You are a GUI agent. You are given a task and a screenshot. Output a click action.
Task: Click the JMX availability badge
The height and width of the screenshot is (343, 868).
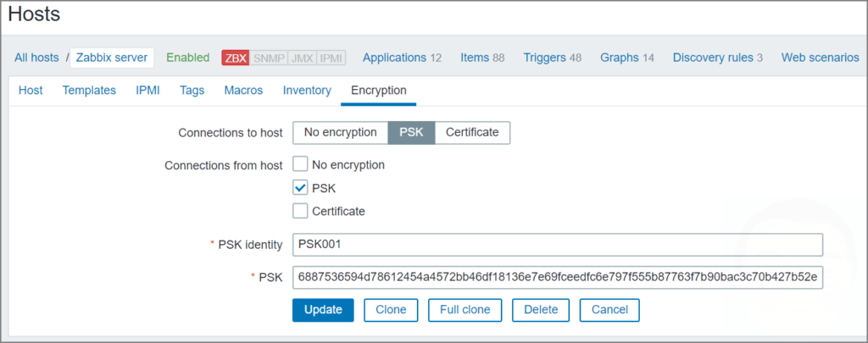pyautogui.click(x=302, y=58)
